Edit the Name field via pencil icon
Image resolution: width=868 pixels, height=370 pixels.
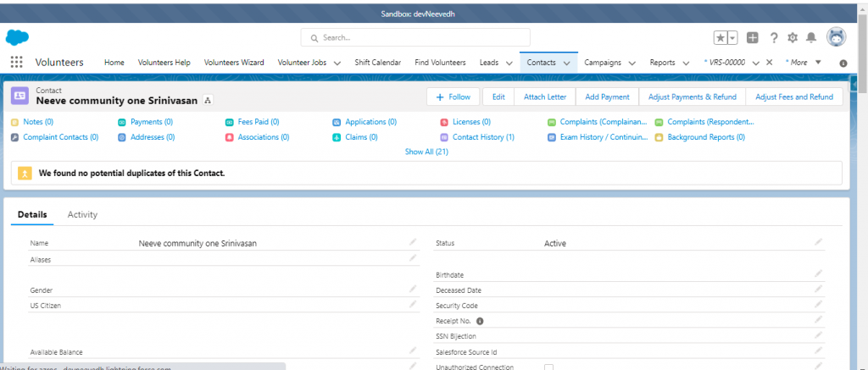(413, 241)
